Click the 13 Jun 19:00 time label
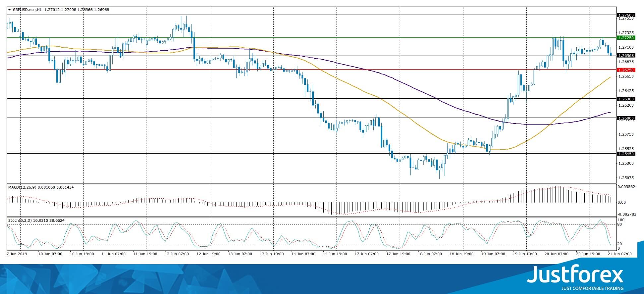This screenshot has width=644, height=294. click(272, 254)
